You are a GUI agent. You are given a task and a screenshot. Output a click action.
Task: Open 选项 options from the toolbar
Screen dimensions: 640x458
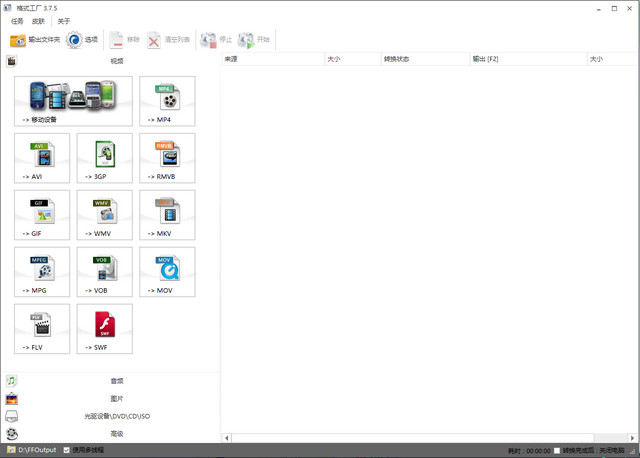[x=83, y=40]
